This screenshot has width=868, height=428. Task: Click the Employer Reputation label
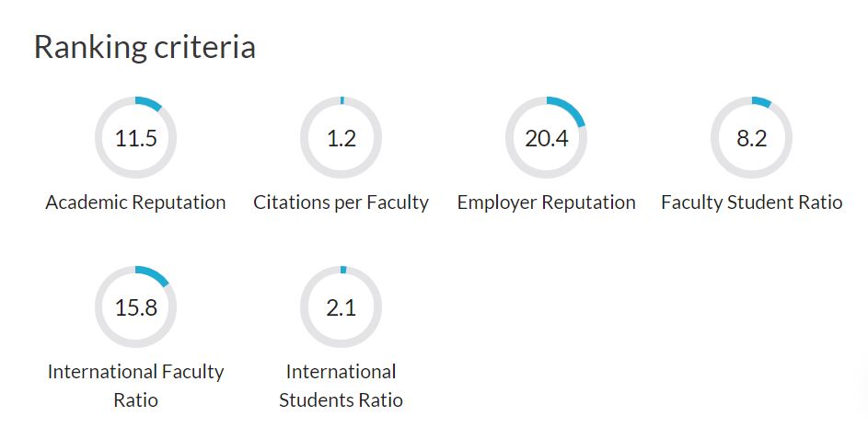pos(547,202)
